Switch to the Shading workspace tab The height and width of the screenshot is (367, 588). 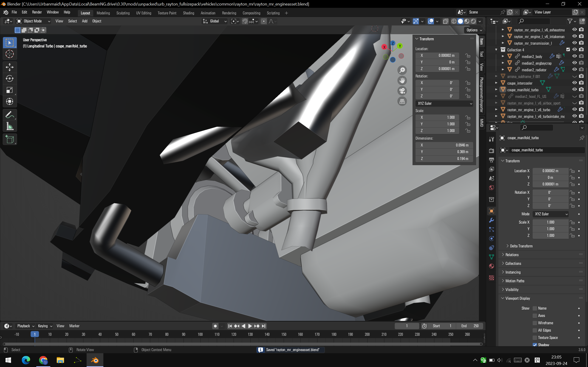point(188,13)
